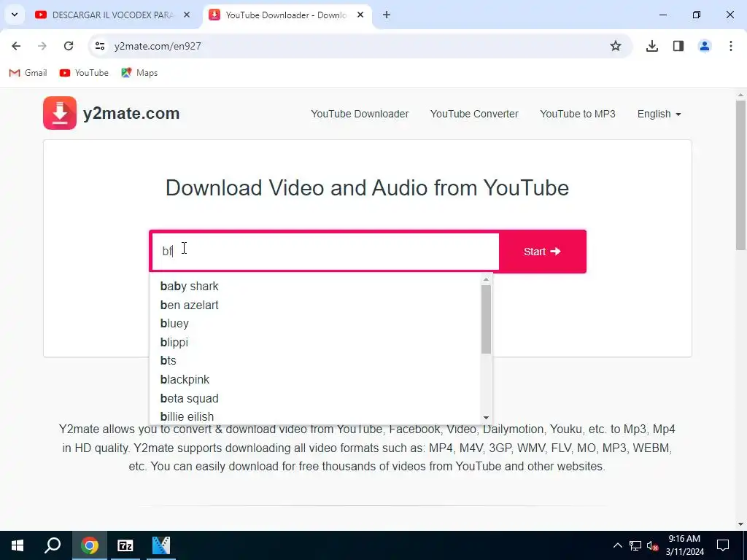Open Chrome three-dot menu
This screenshot has width=747, height=560.
pos(731,46)
